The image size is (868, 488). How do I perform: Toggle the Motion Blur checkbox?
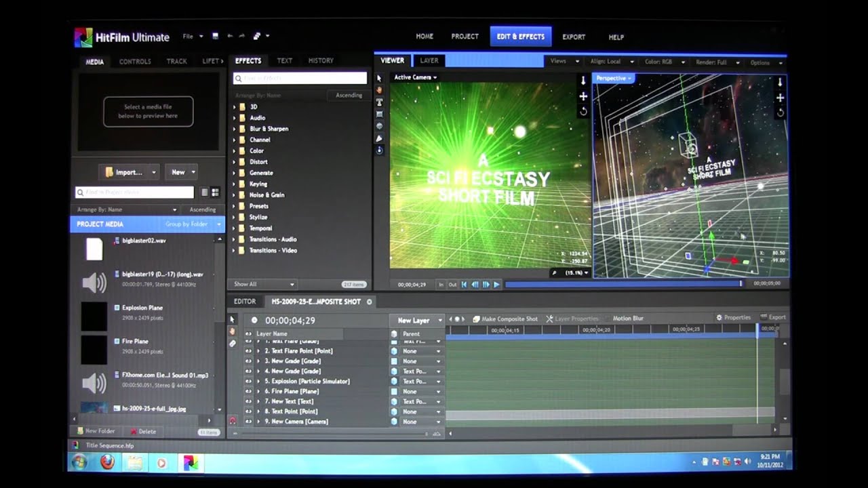tap(608, 319)
